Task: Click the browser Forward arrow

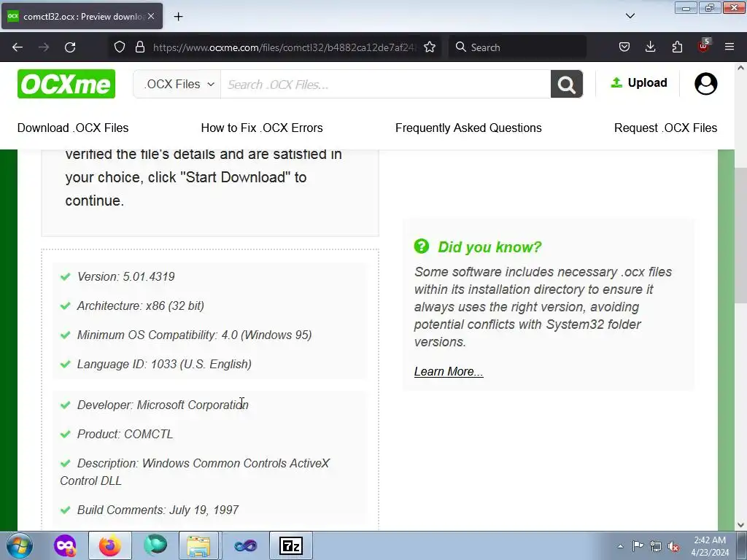Action: pos(44,47)
